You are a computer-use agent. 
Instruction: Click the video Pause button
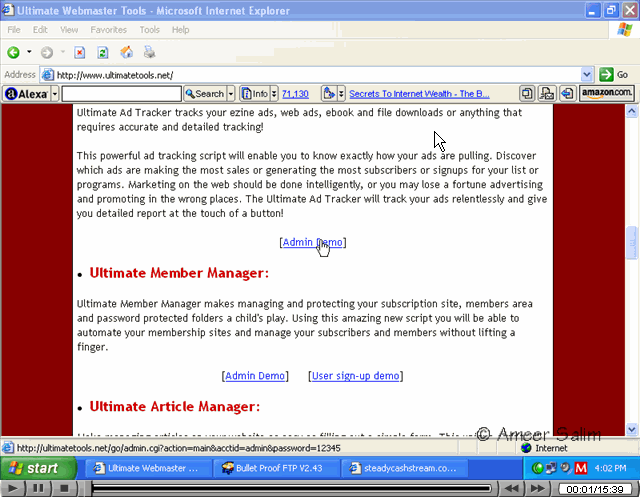click(38, 488)
